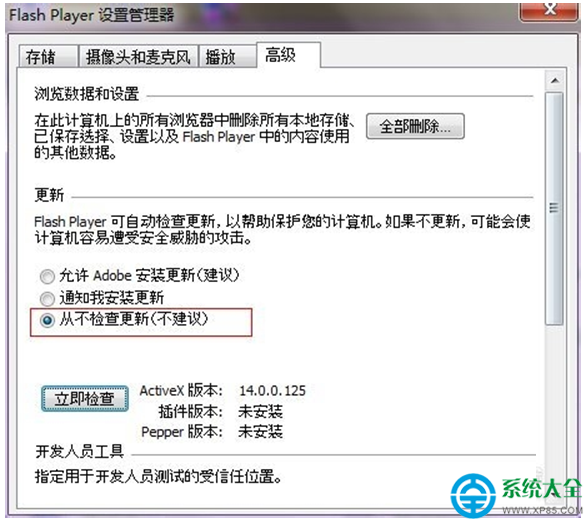Click the 全部删除... button
585x521 pixels.
pos(415,127)
